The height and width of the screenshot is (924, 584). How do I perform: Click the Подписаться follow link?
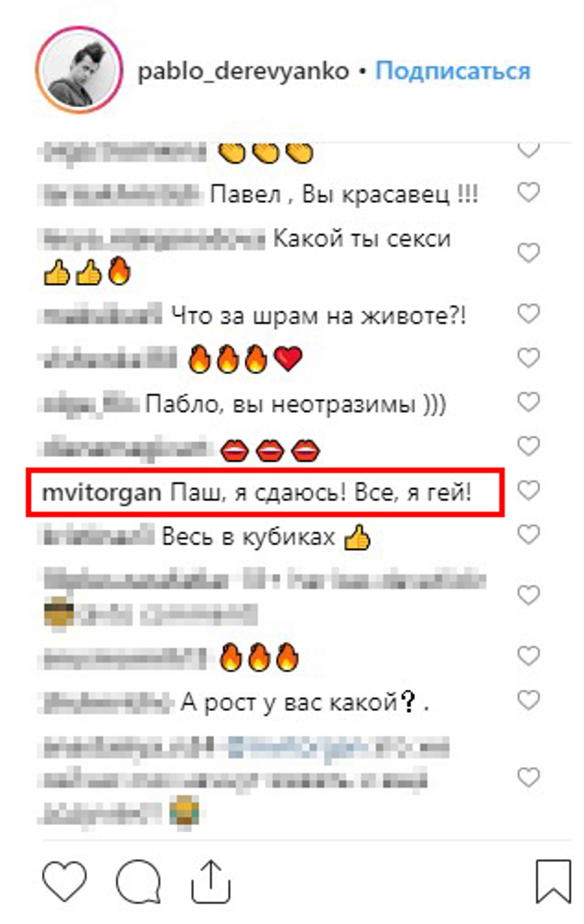click(453, 71)
